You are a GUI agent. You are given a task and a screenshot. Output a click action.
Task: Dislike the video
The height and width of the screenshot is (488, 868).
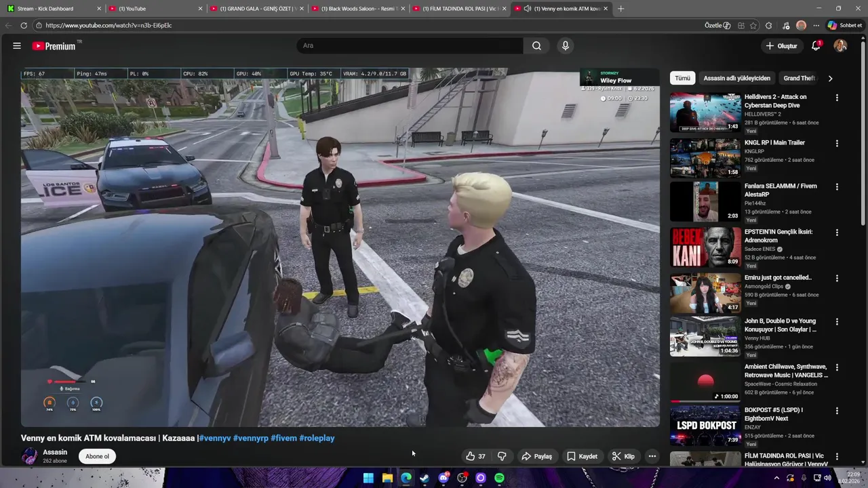click(502, 456)
